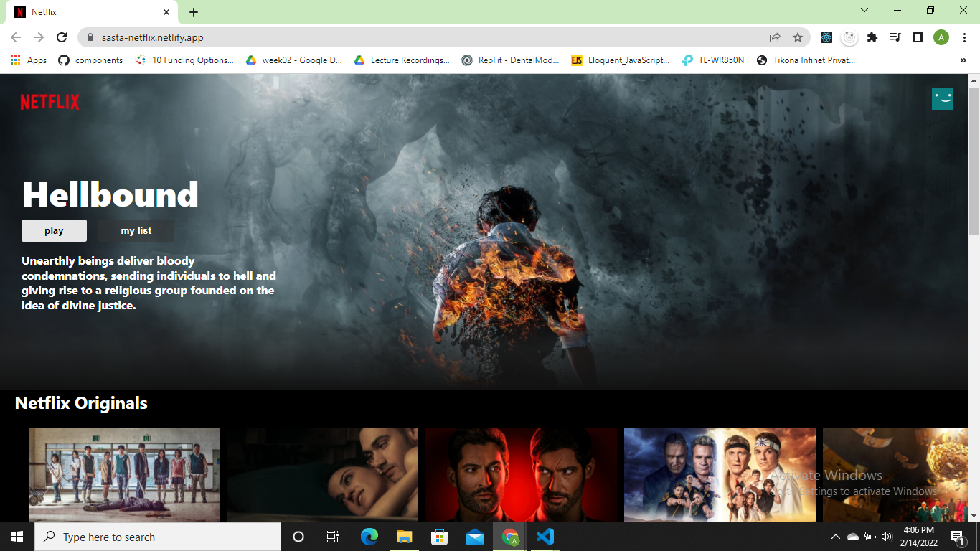Open Chrome profile avatar A
Image resolution: width=980 pixels, height=551 pixels.
[941, 37]
